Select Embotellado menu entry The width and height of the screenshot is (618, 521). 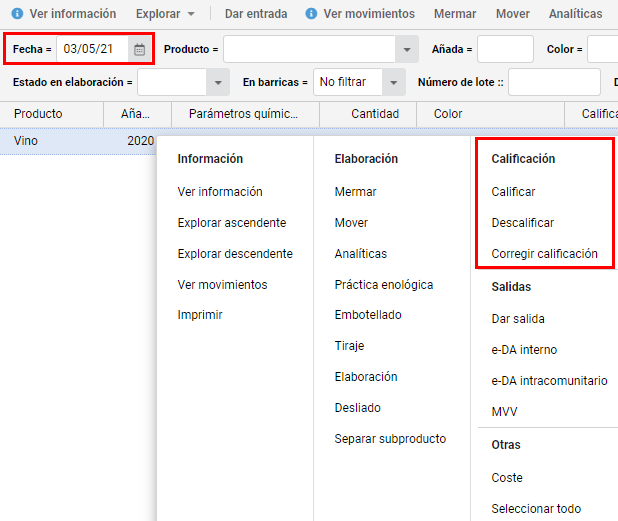click(x=368, y=315)
